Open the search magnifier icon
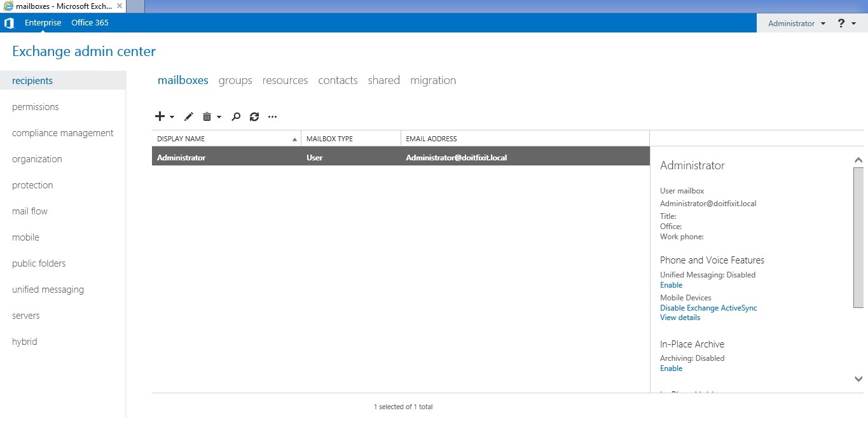 pyautogui.click(x=235, y=117)
